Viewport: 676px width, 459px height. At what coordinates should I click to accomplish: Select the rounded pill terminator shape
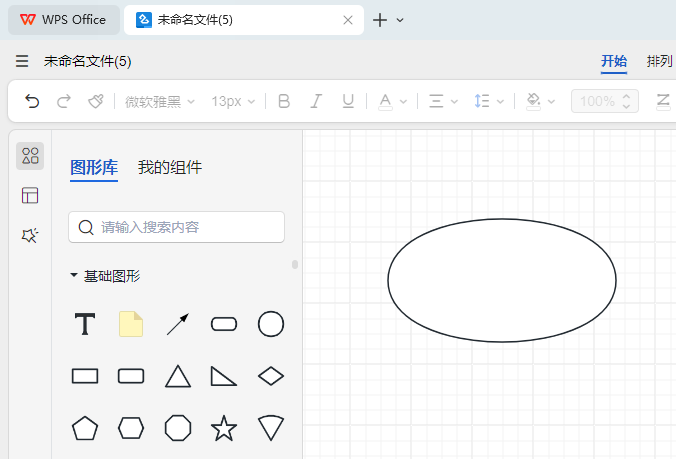224,324
